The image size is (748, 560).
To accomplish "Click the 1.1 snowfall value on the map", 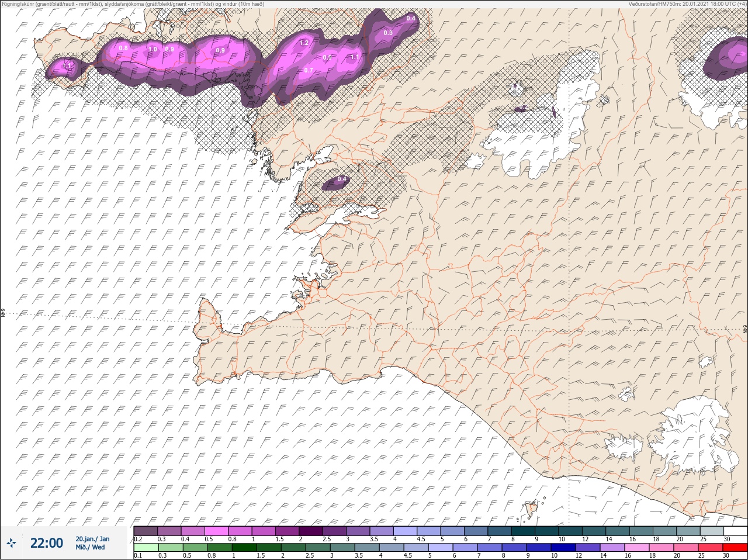I will (x=354, y=57).
